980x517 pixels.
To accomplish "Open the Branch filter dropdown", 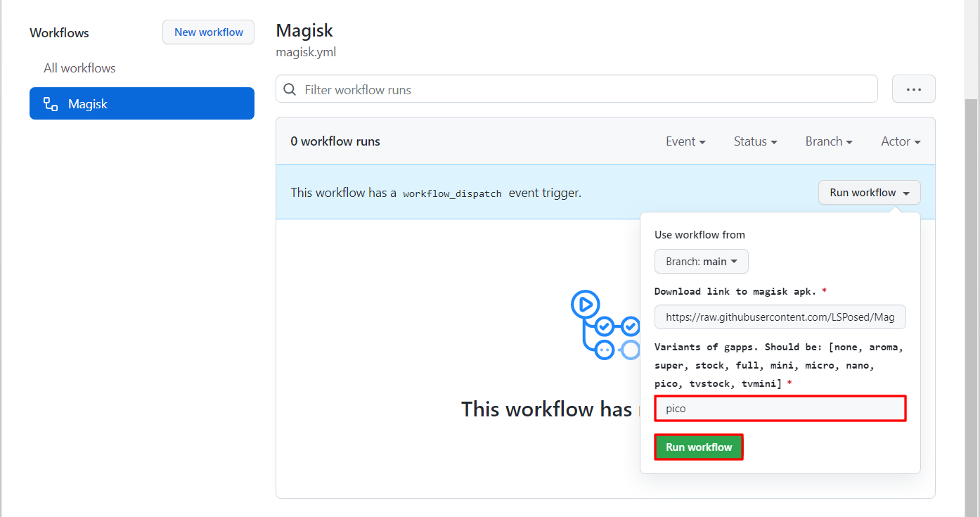I will point(830,141).
